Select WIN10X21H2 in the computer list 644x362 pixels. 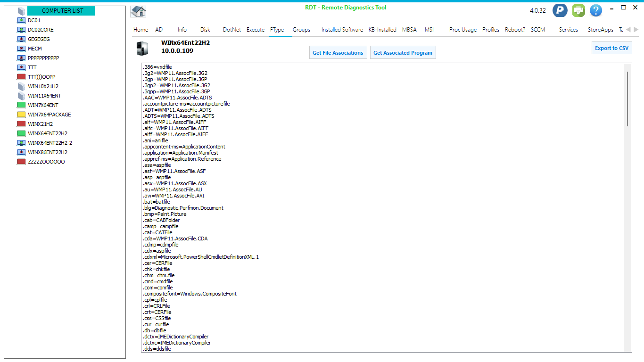point(43,86)
